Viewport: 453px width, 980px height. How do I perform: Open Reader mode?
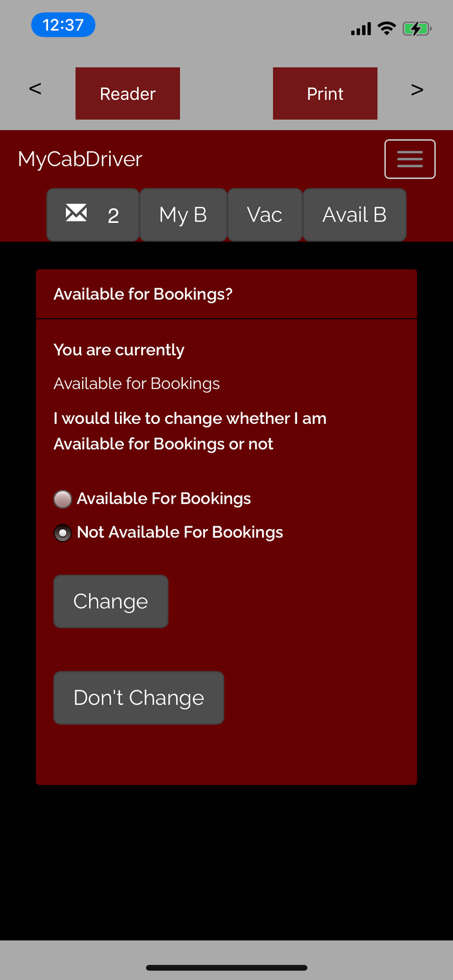point(128,94)
